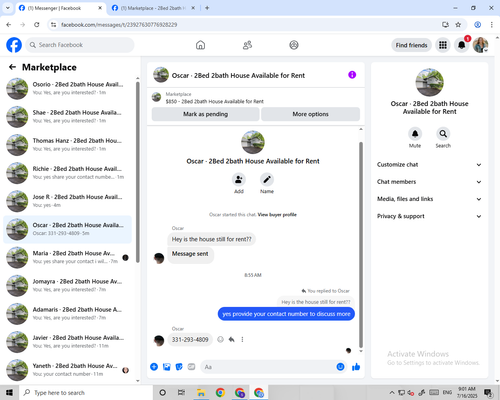Expand Media, files and links section
Screen dimensions: 500x400
[429, 199]
